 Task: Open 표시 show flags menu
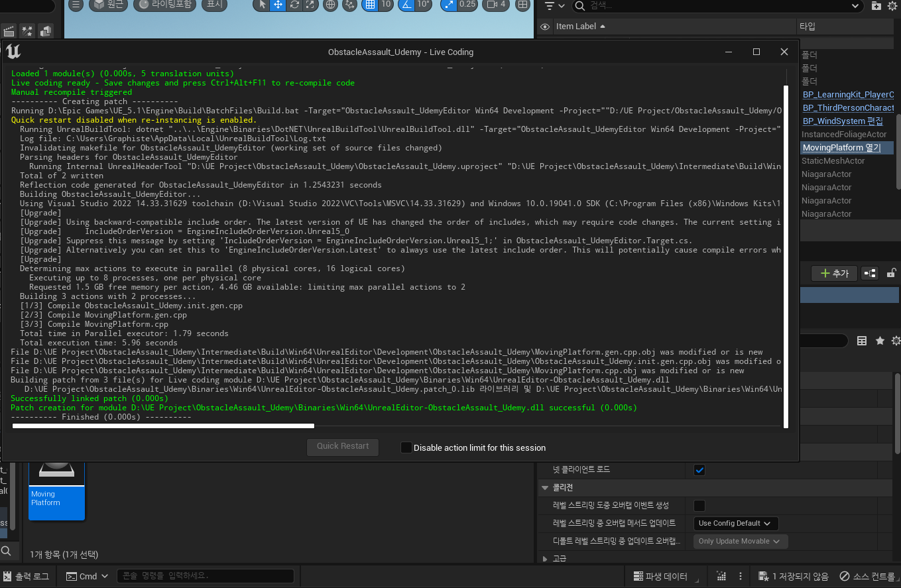[214, 5]
